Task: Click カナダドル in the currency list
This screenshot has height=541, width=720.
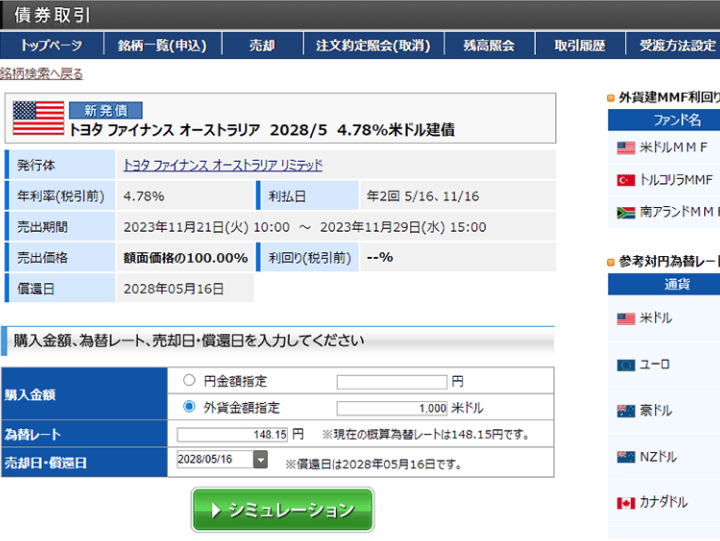Action: 664,502
